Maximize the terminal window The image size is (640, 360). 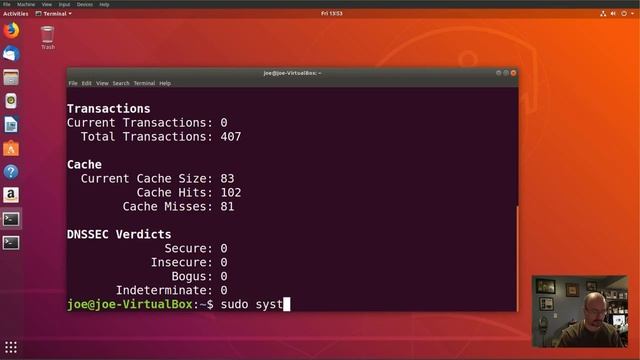click(506, 73)
